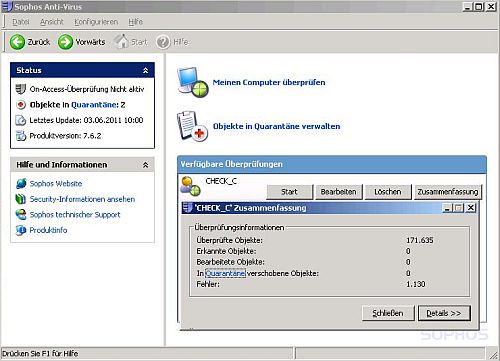Click the Sophos Website globe icon

pos(21,183)
